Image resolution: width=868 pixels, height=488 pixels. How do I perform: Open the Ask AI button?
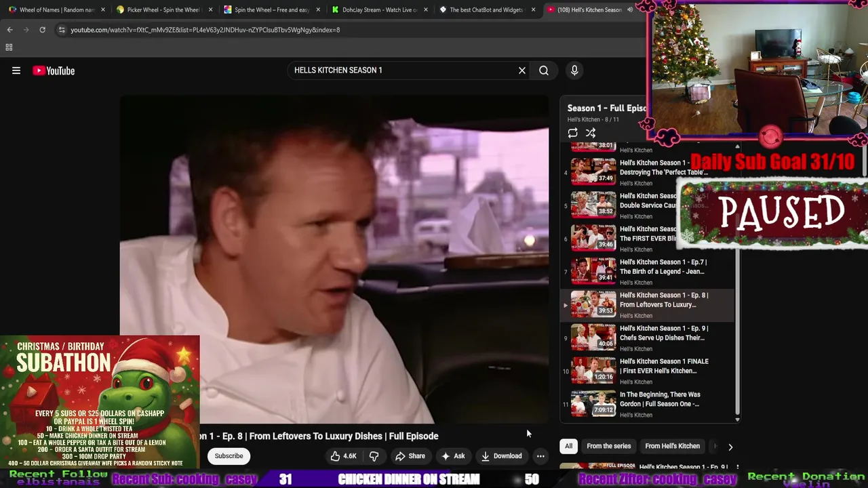[453, 456]
